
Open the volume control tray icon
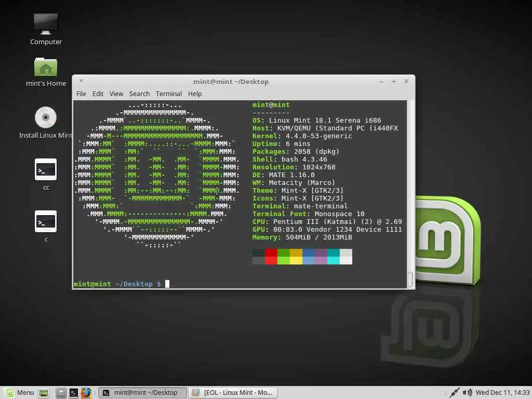click(467, 393)
